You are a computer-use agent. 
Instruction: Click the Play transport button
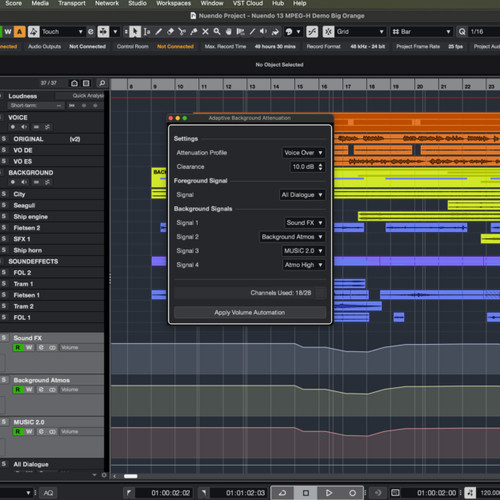tap(329, 493)
